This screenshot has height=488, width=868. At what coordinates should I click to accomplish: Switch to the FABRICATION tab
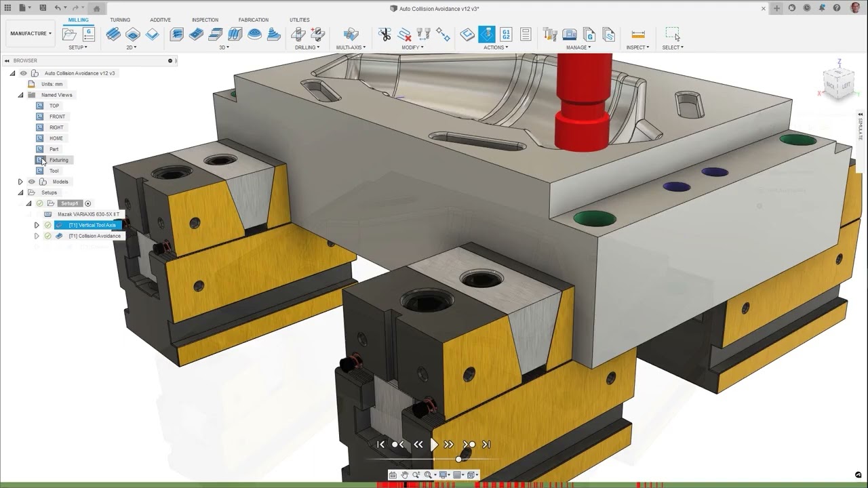[254, 20]
